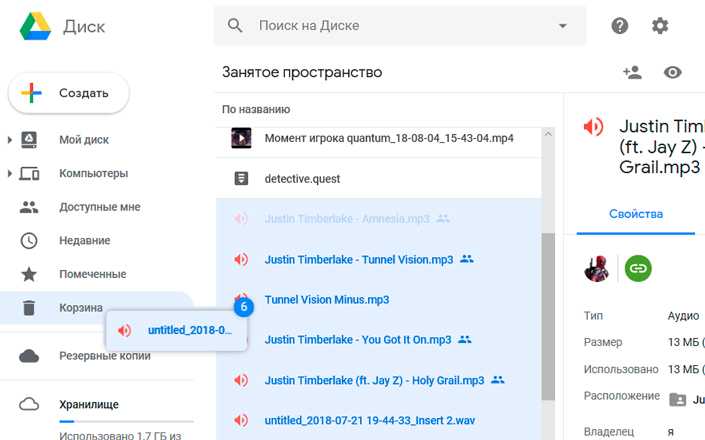705x440 pixels.
Task: Open the 'Корзина' section
Action: 81,308
